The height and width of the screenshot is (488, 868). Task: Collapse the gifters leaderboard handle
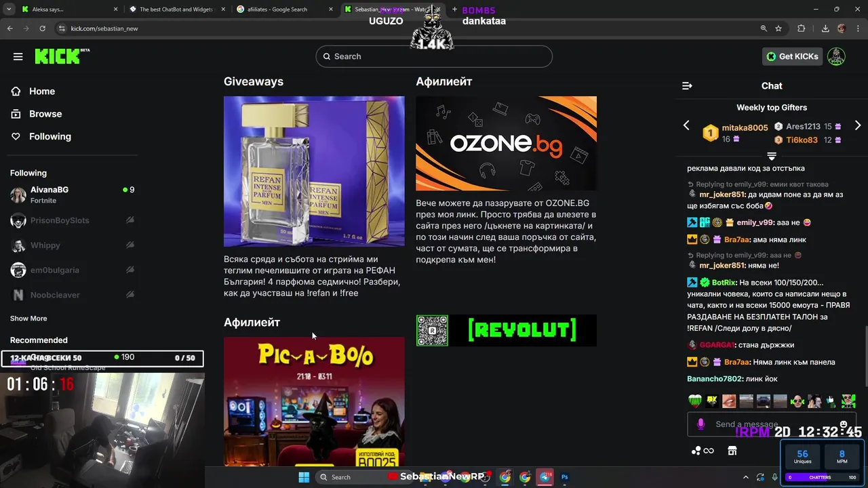772,156
